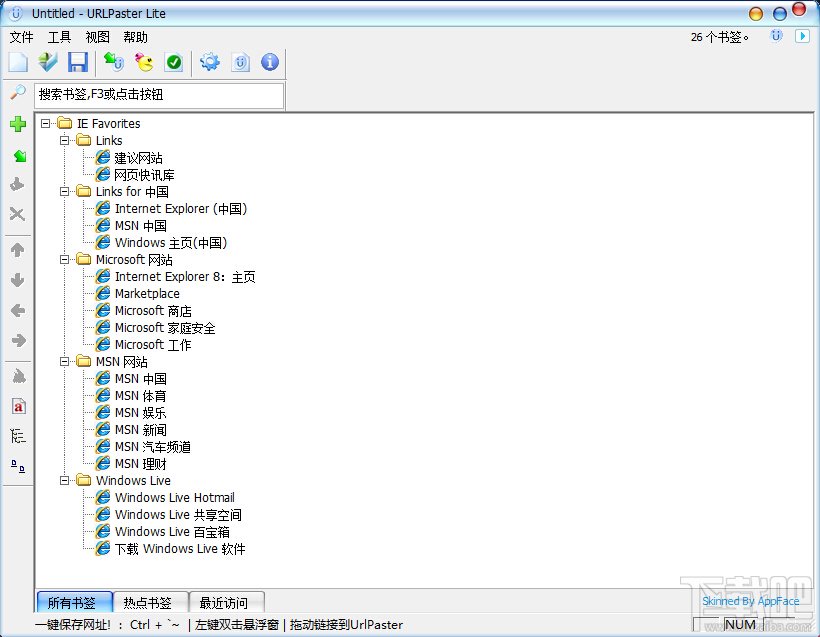Click the clipboard URL toolbar icon

point(240,62)
